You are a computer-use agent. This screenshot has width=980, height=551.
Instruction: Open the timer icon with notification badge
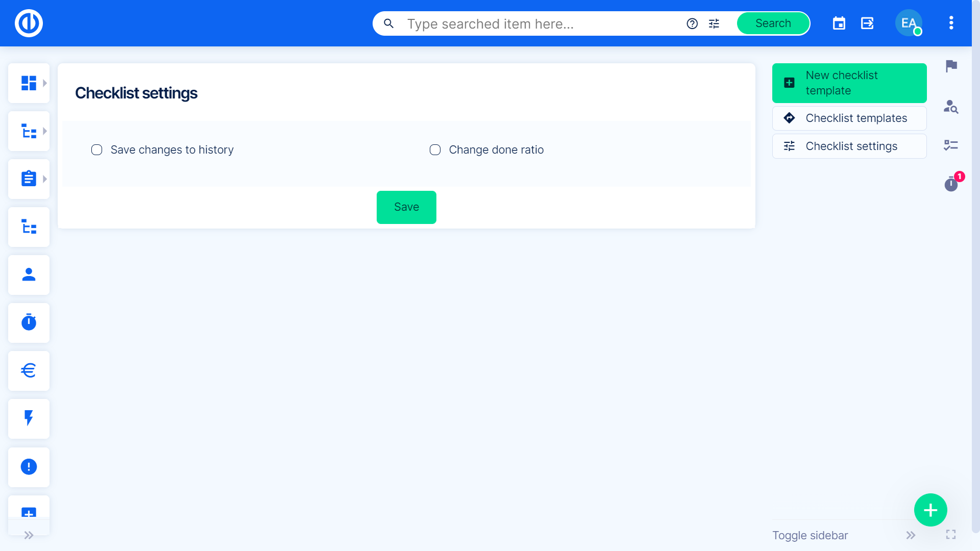click(951, 183)
